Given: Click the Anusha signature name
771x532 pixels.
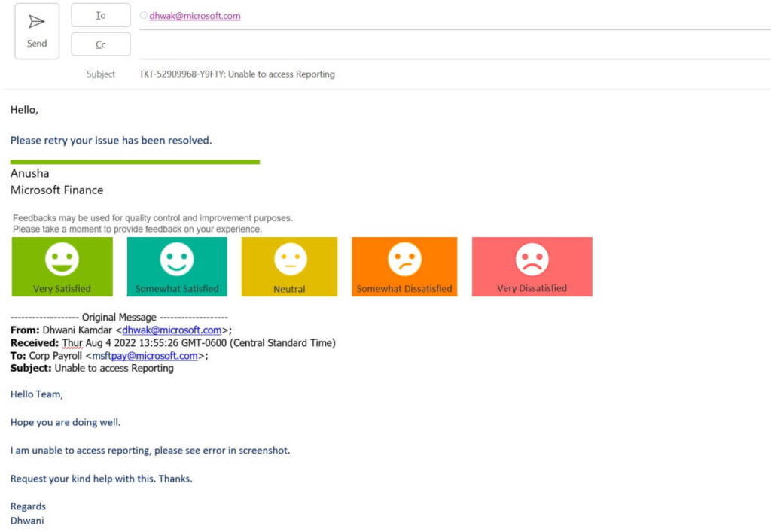Looking at the screenshot, I should click(x=29, y=173).
